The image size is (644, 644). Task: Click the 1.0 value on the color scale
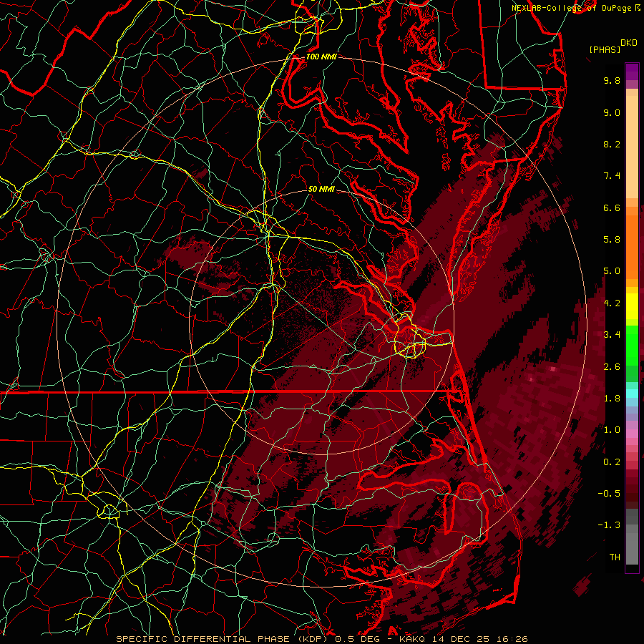pos(612,430)
